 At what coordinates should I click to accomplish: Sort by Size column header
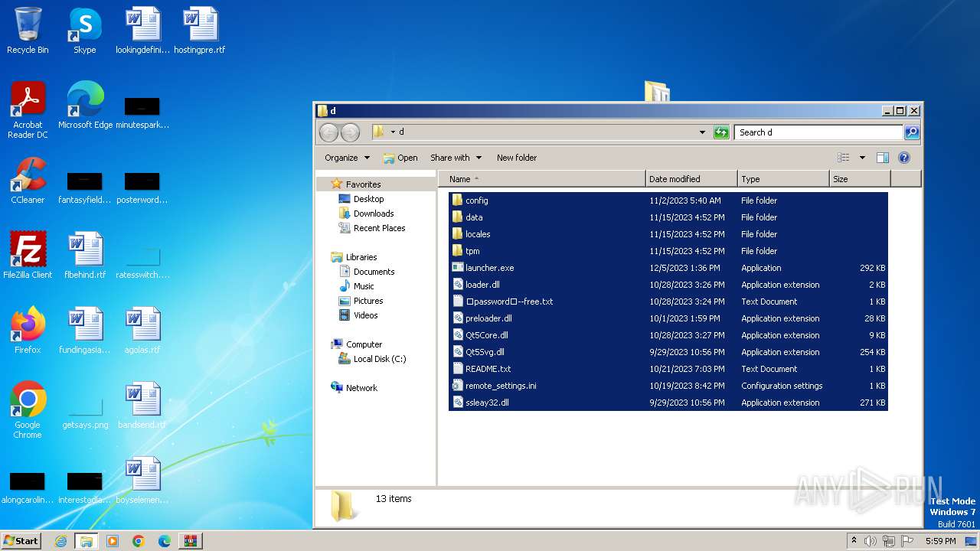coord(860,179)
